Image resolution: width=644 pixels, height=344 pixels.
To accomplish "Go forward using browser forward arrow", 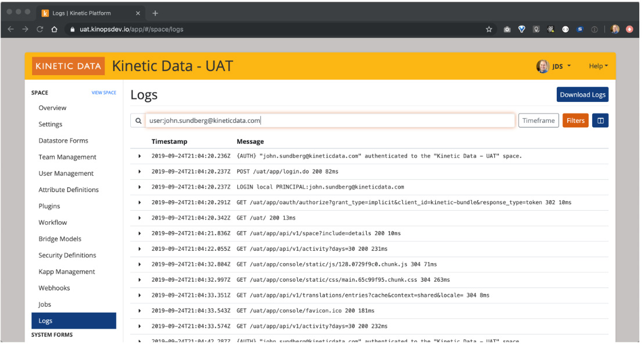I will click(x=26, y=29).
